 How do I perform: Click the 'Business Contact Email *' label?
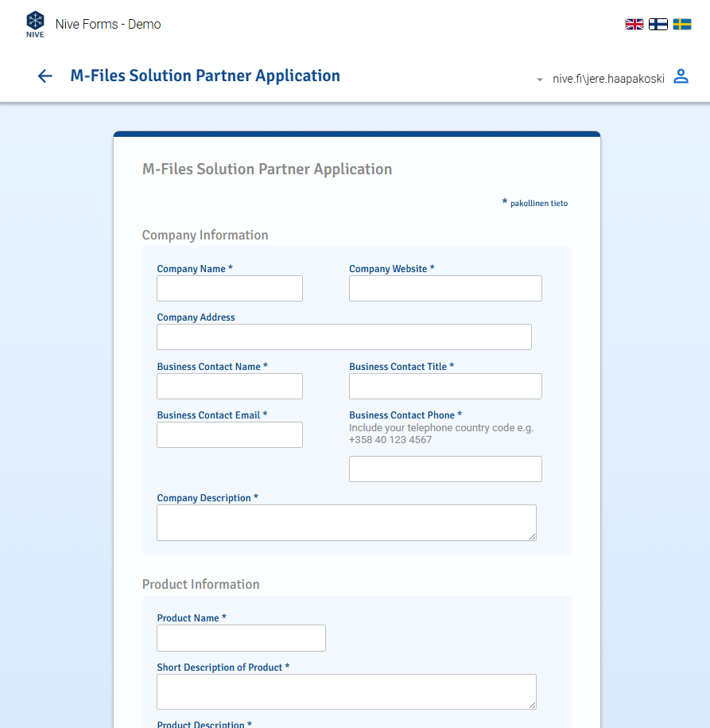212,415
